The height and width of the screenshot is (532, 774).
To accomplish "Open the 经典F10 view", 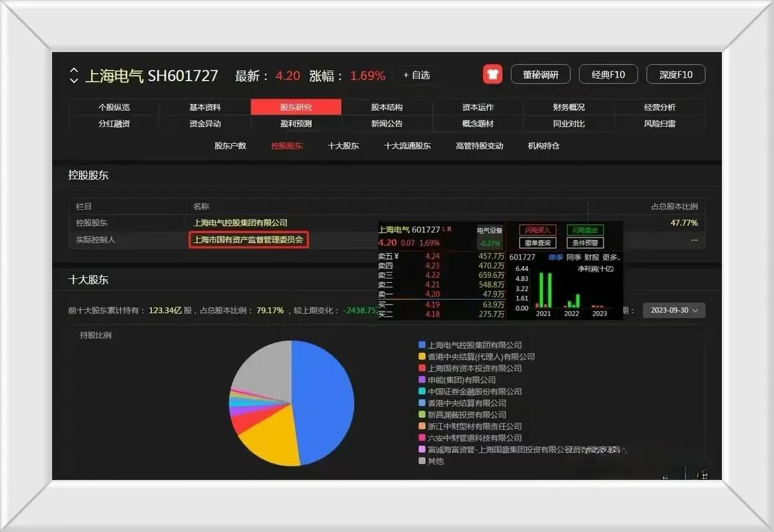I will pos(608,74).
